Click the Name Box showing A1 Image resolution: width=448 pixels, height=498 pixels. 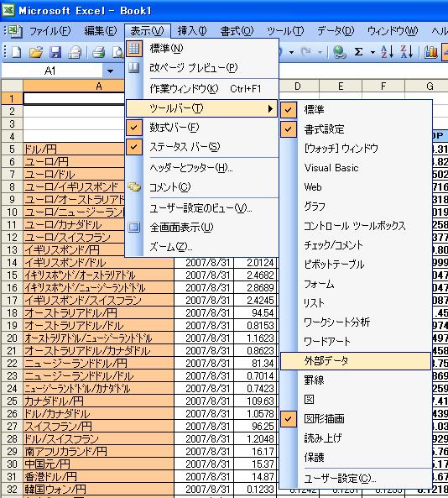point(52,71)
